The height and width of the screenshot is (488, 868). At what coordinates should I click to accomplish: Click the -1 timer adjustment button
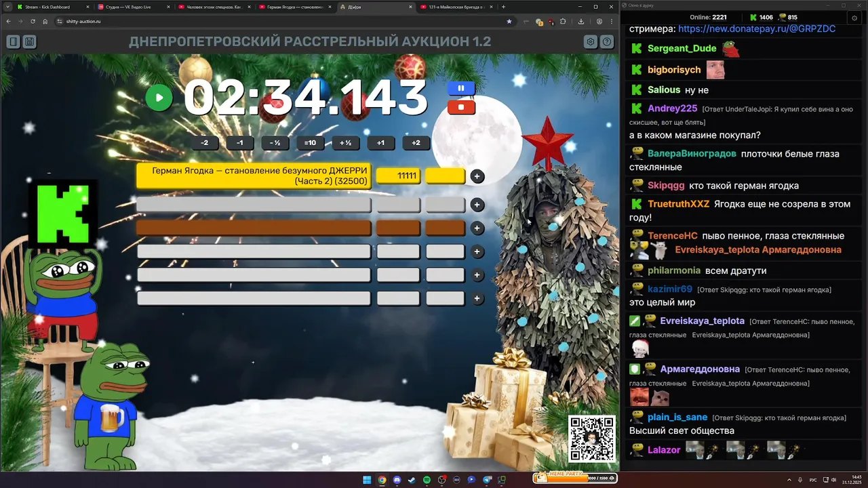239,143
